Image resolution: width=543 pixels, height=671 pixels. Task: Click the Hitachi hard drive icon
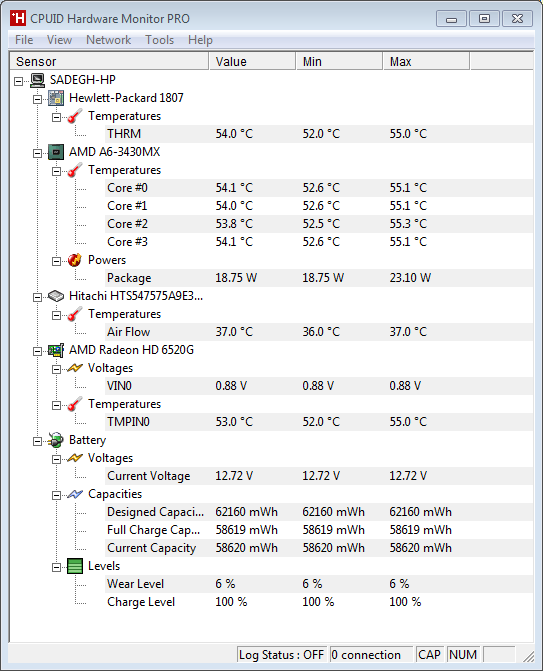[x=56, y=296]
